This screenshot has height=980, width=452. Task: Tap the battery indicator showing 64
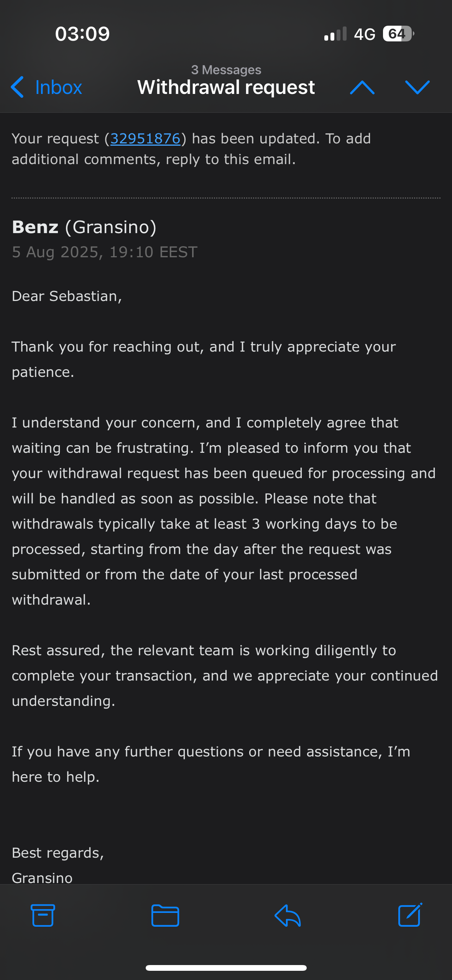click(398, 34)
